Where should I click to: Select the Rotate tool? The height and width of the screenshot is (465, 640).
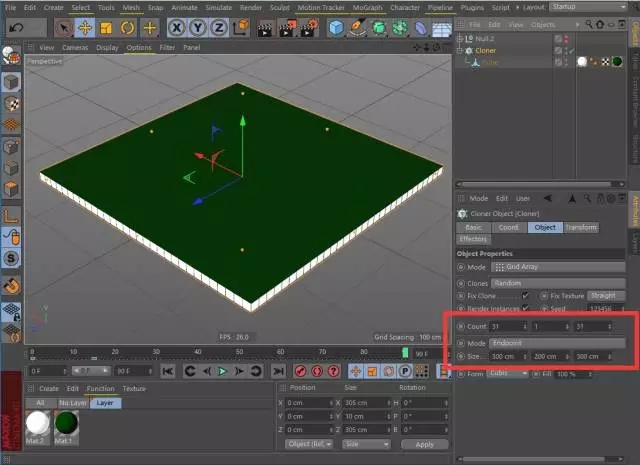[x=128, y=27]
